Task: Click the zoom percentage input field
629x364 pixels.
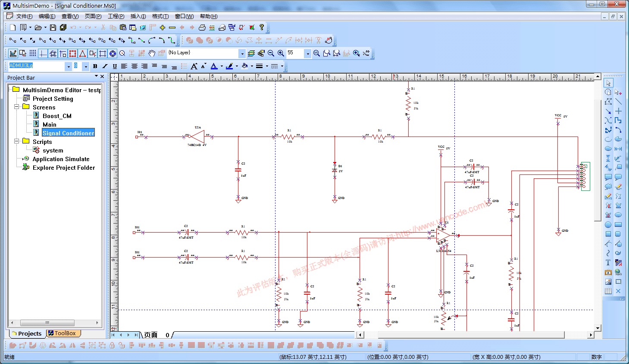Action: pos(295,53)
